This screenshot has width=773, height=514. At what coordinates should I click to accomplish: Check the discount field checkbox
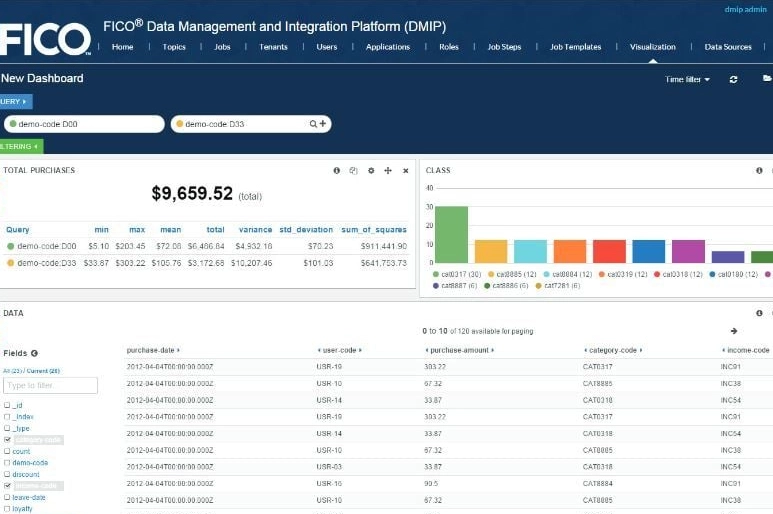click(7, 474)
